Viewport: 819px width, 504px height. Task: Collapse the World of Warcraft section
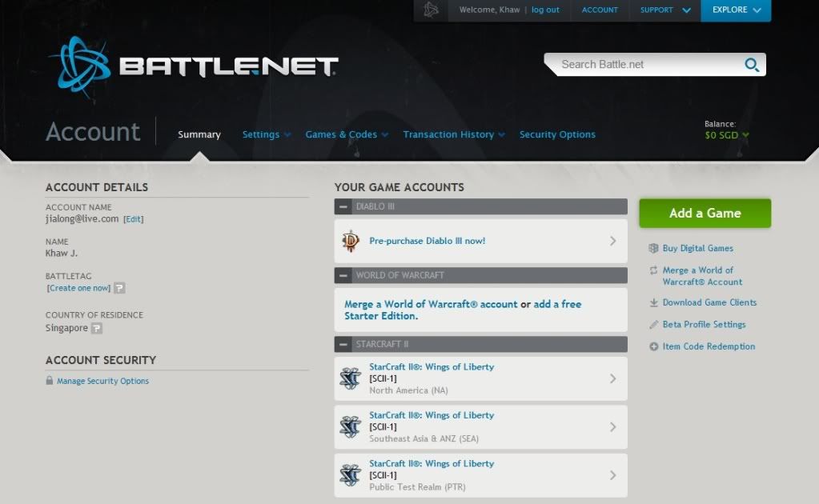point(343,275)
